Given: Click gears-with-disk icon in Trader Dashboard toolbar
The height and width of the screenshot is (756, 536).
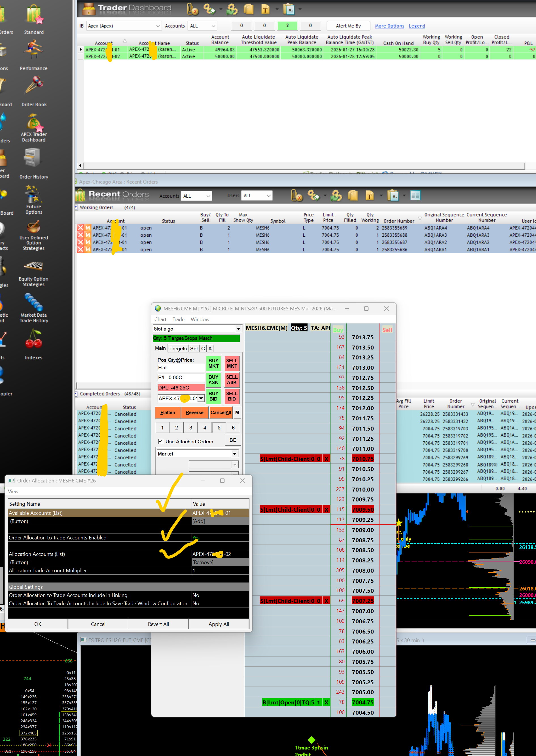Looking at the screenshot, I should tap(209, 9).
